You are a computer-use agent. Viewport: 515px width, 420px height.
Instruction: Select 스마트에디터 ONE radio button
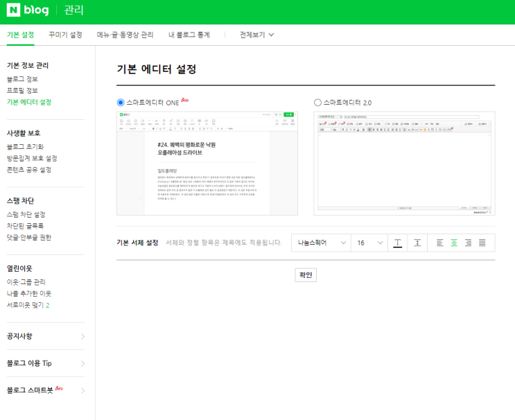pyautogui.click(x=121, y=103)
